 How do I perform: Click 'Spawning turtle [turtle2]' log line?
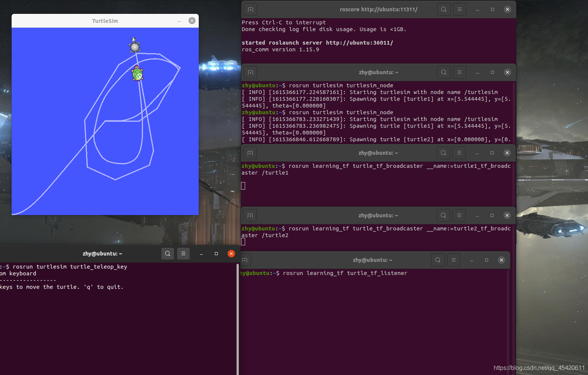376,139
